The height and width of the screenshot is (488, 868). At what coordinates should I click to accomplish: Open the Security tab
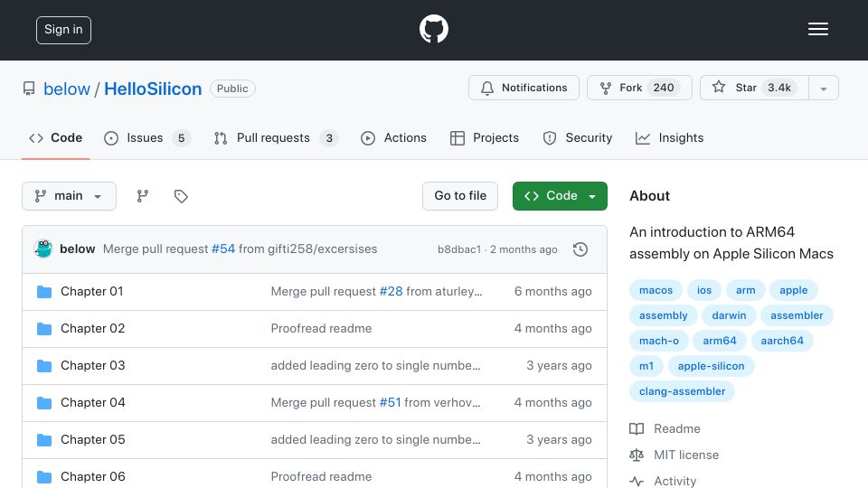[578, 137]
